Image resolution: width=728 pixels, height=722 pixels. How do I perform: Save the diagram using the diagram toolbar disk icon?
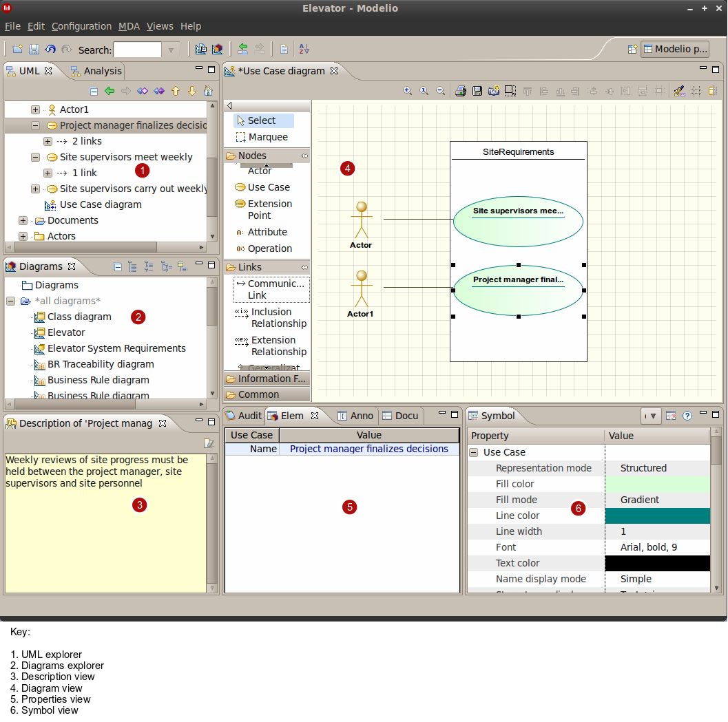coord(477,91)
